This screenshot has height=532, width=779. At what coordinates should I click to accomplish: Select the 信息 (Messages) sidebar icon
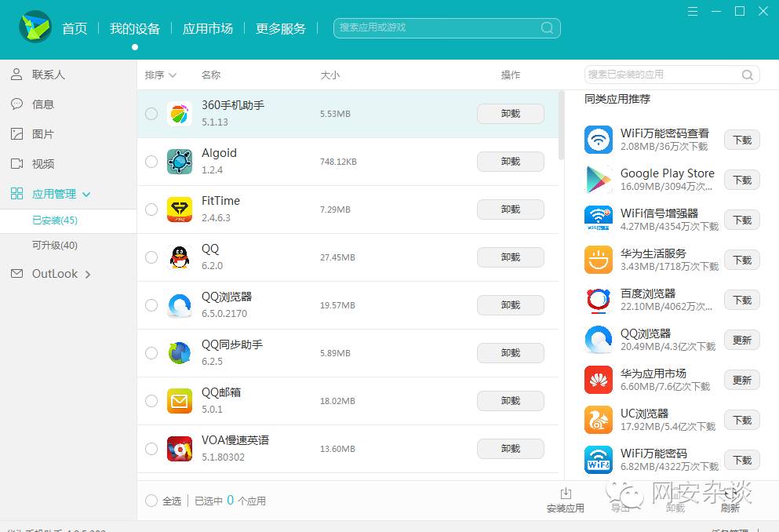coord(17,104)
